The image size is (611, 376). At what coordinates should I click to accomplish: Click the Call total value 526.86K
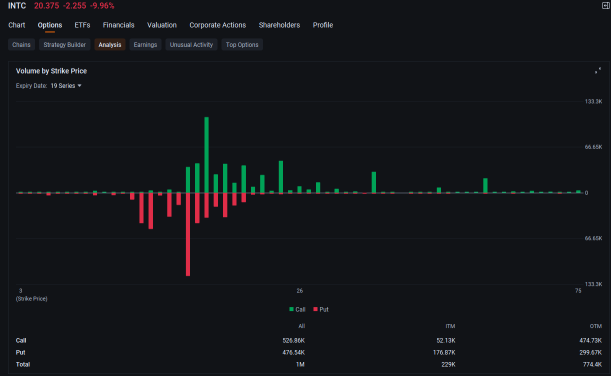(293, 341)
